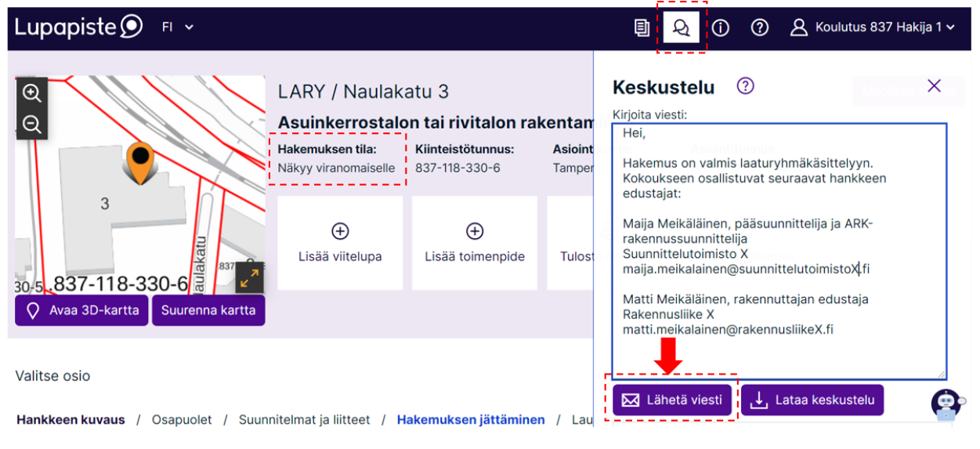980x449 pixels.
Task: Open the FI language dropdown
Action: tap(177, 27)
